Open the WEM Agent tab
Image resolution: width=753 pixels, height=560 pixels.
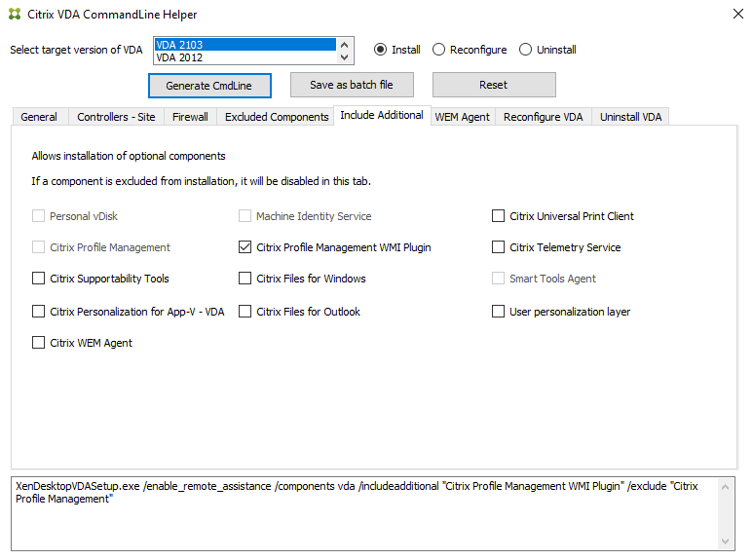pyautogui.click(x=462, y=117)
